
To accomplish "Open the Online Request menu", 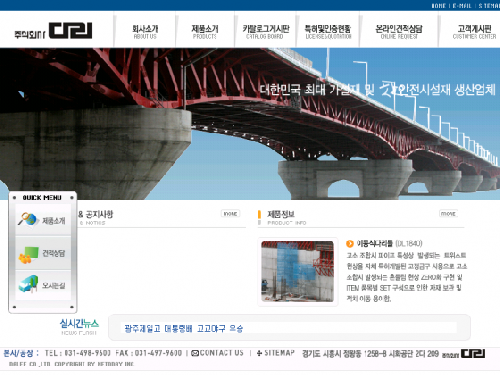I will point(399,32).
